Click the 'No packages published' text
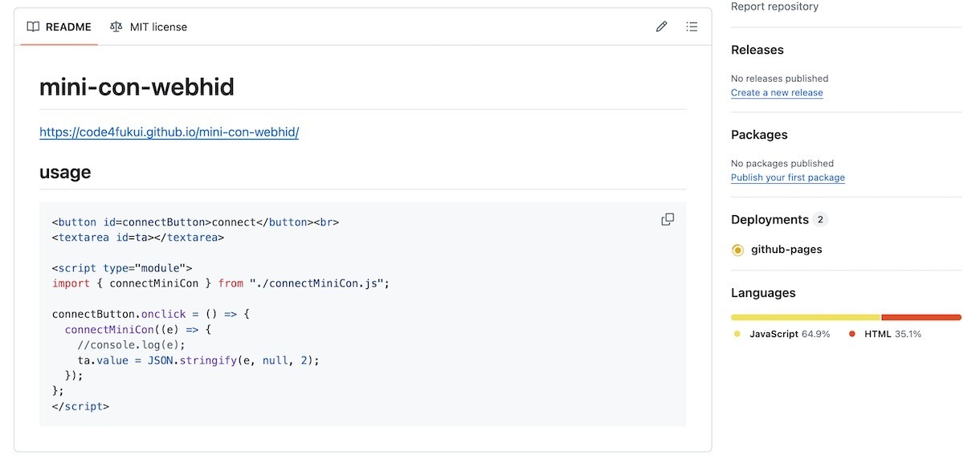 [782, 164]
